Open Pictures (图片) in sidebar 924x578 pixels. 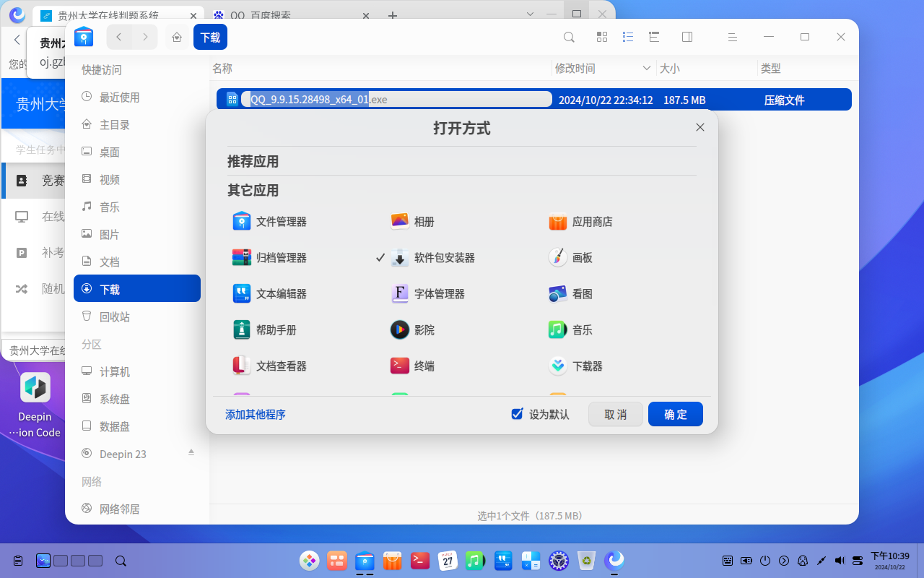pos(136,235)
